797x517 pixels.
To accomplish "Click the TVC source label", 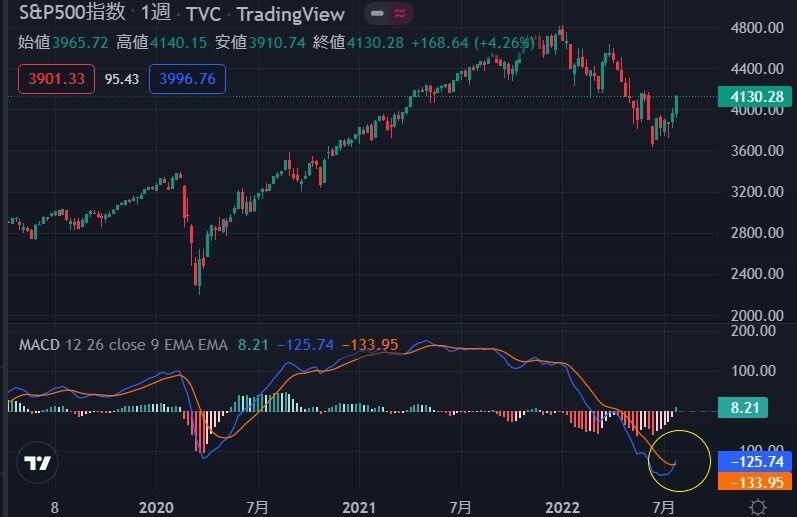I will pos(203,14).
